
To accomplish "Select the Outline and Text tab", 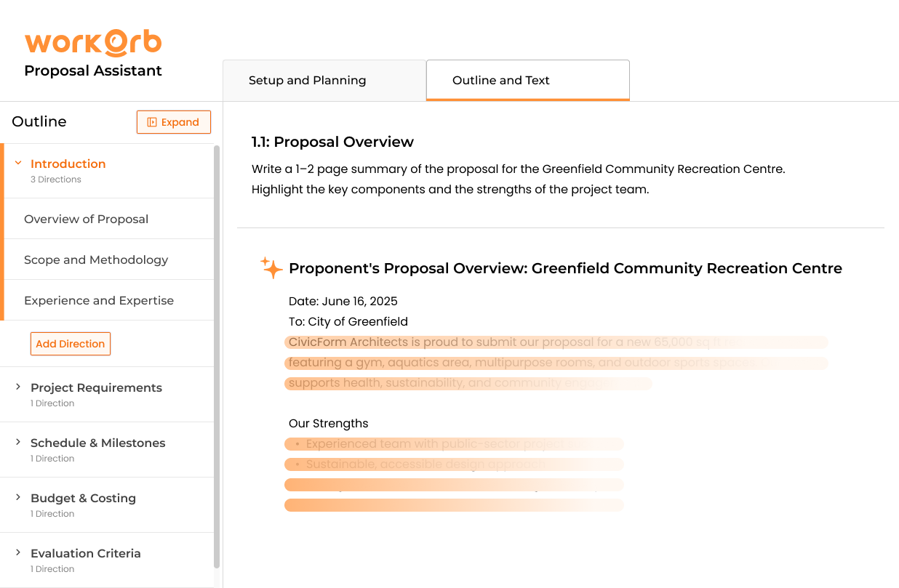I will [500, 80].
